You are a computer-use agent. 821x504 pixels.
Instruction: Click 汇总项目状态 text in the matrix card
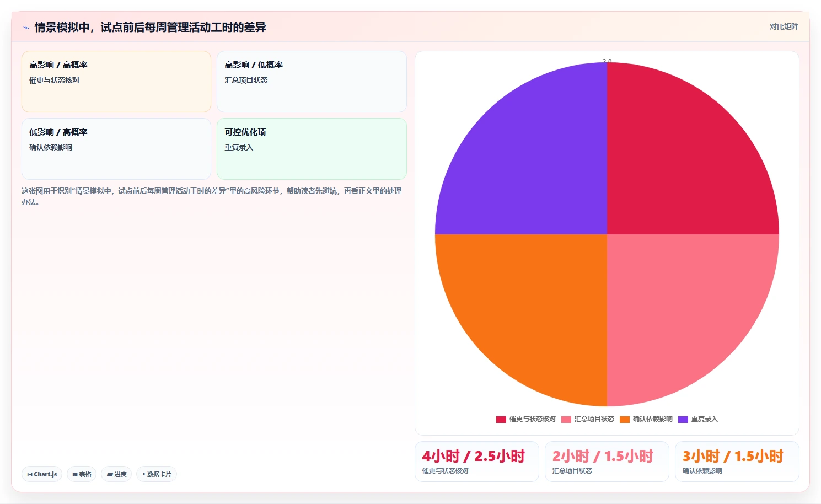pyautogui.click(x=246, y=81)
